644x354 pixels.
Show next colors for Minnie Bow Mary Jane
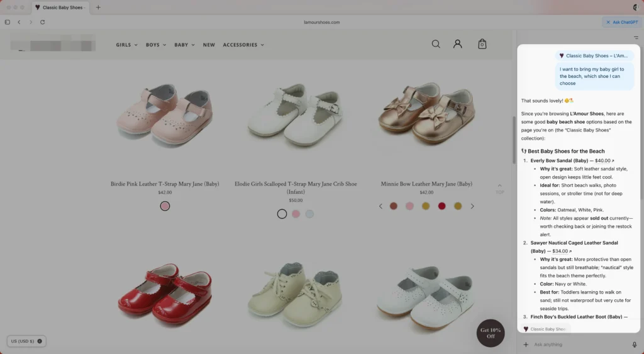472,206
